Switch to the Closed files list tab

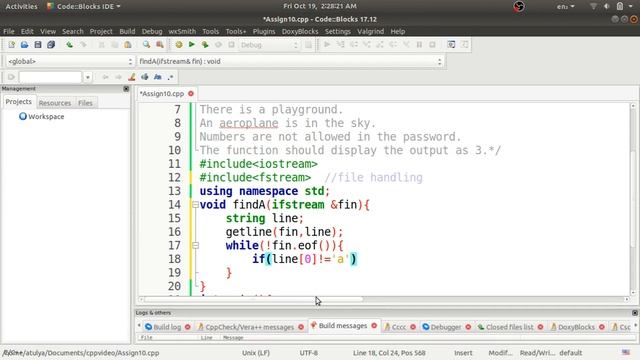click(x=509, y=327)
